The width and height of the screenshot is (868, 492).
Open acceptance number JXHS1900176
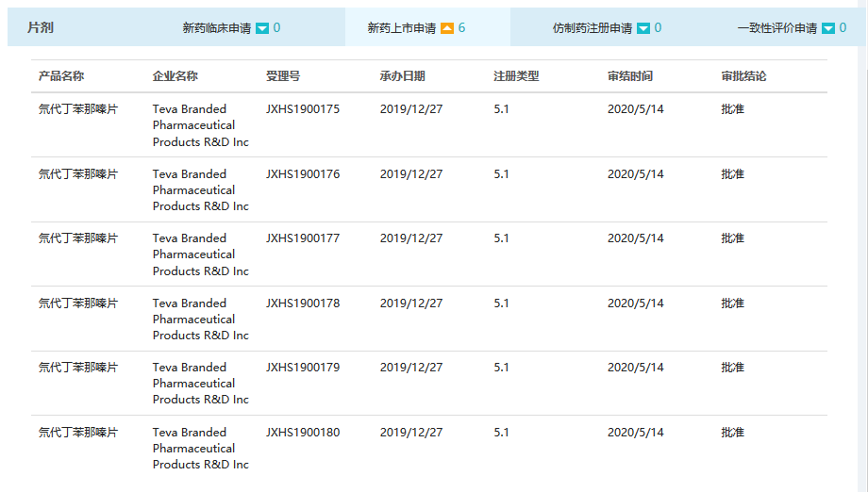click(303, 174)
